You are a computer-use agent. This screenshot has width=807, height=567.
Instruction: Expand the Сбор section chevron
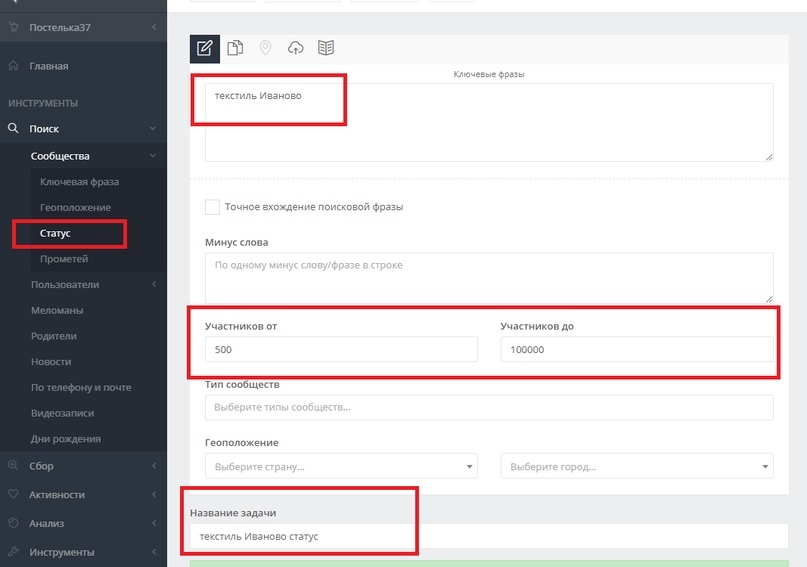(x=154, y=465)
